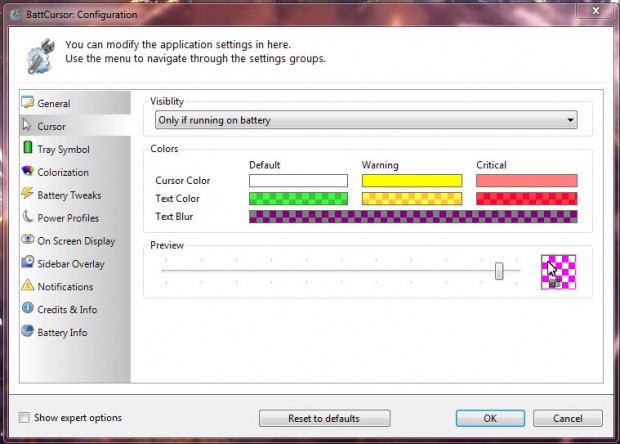The width and height of the screenshot is (620, 444).
Task: Change the Default text color green swatch
Action: click(x=299, y=198)
